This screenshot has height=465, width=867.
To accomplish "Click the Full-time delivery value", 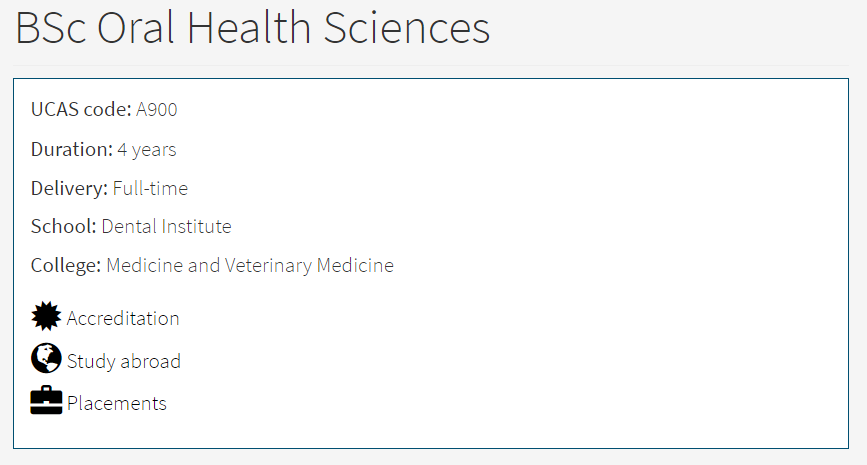I will (150, 189).
